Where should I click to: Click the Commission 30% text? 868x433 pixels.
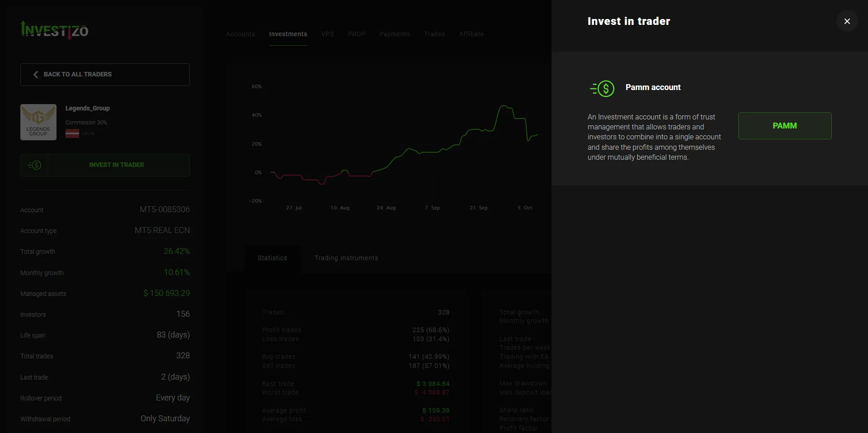point(86,123)
